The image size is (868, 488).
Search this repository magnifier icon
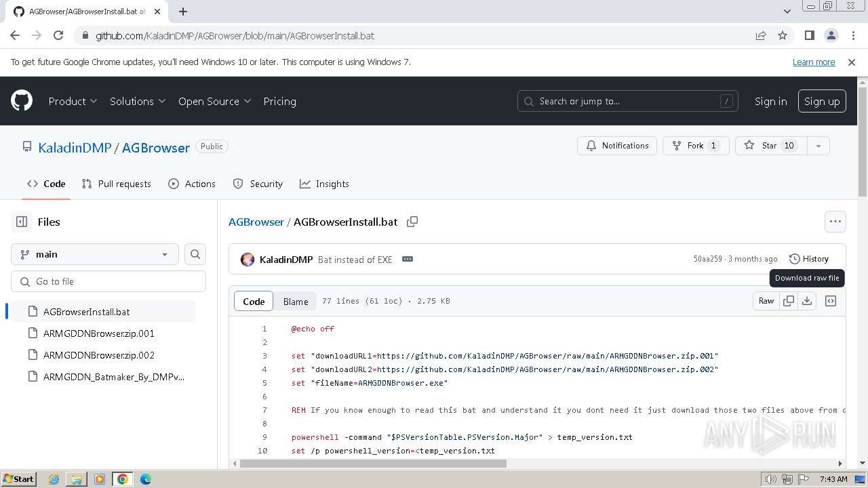click(x=195, y=254)
